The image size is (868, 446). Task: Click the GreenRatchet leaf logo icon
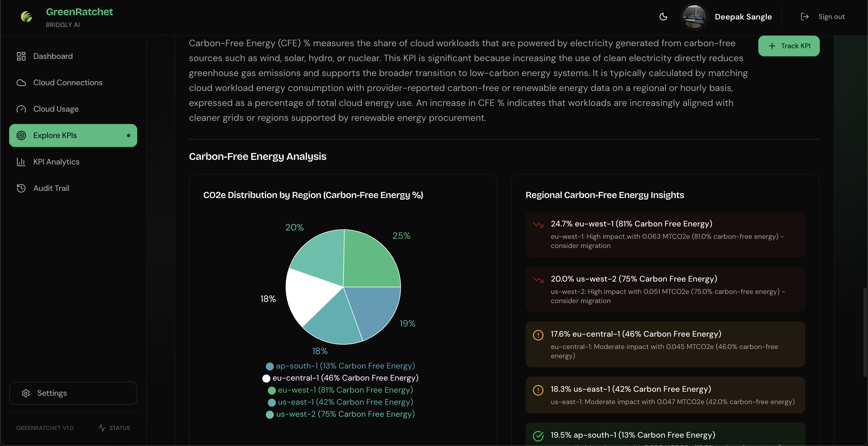pos(26,17)
